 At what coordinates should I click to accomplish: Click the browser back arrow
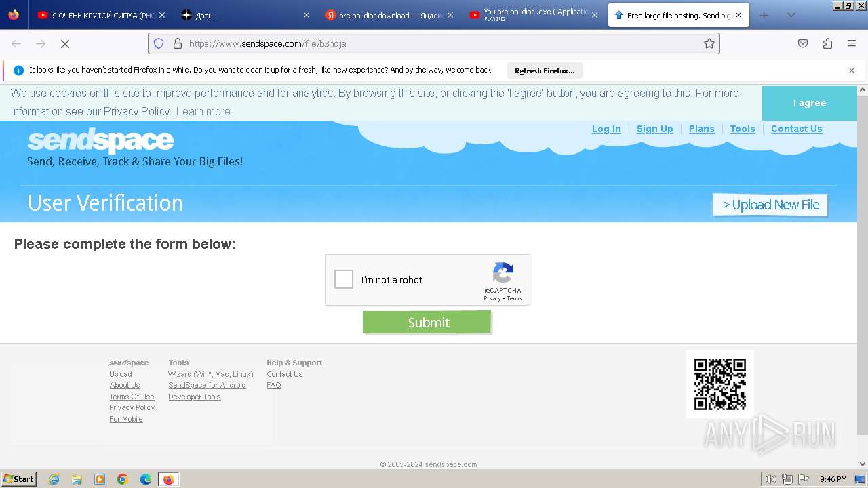[16, 43]
